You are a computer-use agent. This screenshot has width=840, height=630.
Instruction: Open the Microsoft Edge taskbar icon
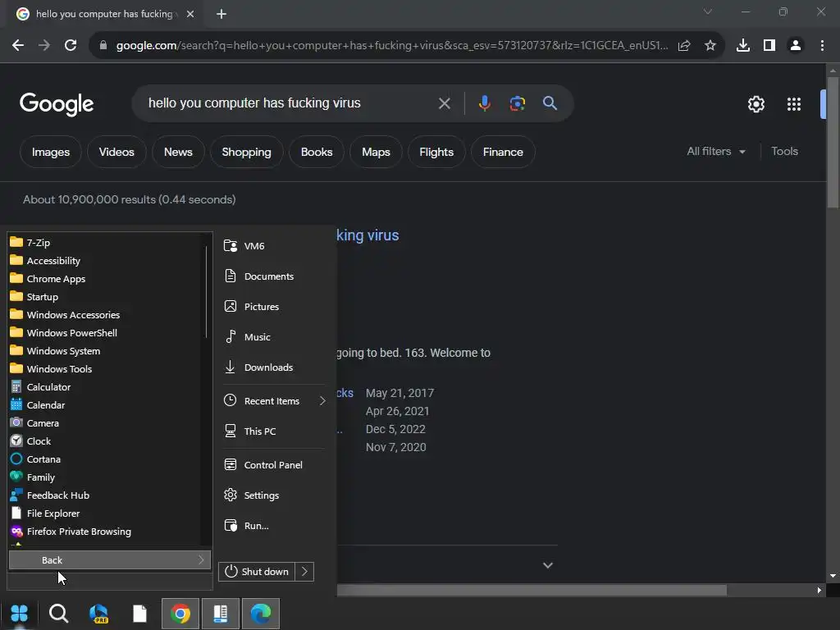261,614
